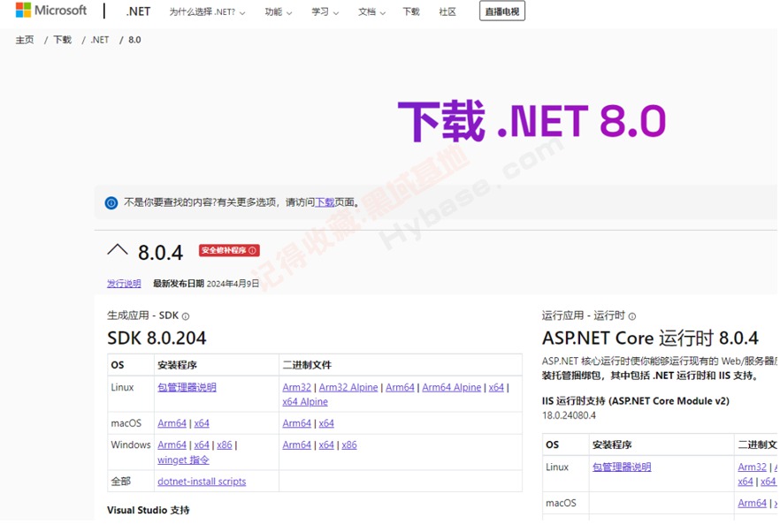Download SDK macOS x64 binary
This screenshot has height=532, width=780.
click(326, 423)
